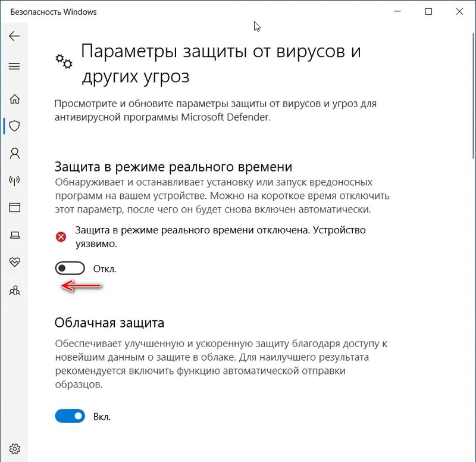Image resolution: width=476 pixels, height=462 pixels.
Task: Open Family options icon
Action: (14, 291)
